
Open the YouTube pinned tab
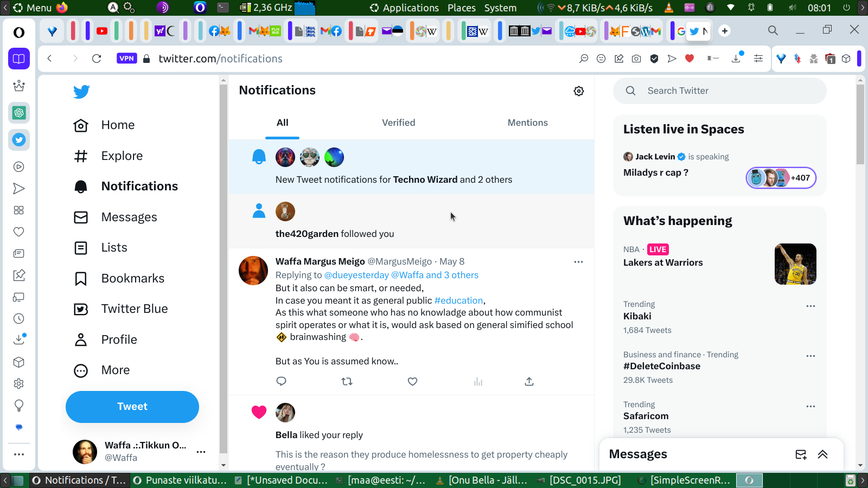[x=102, y=31]
